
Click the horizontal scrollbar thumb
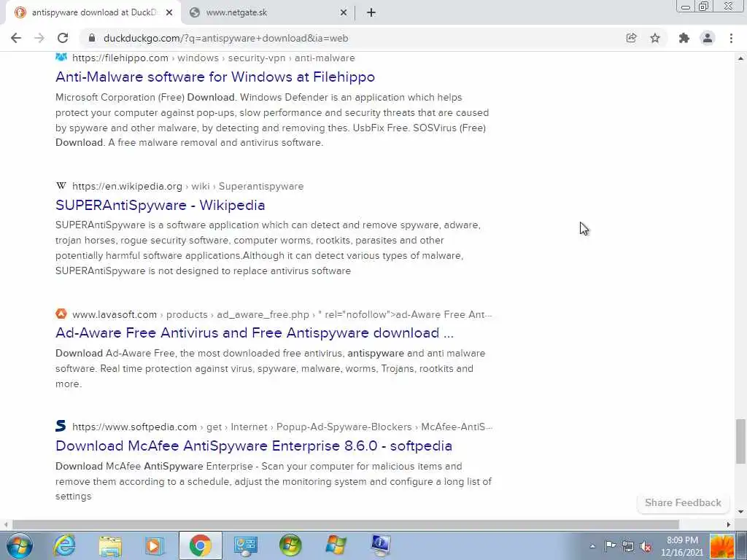coord(345,525)
